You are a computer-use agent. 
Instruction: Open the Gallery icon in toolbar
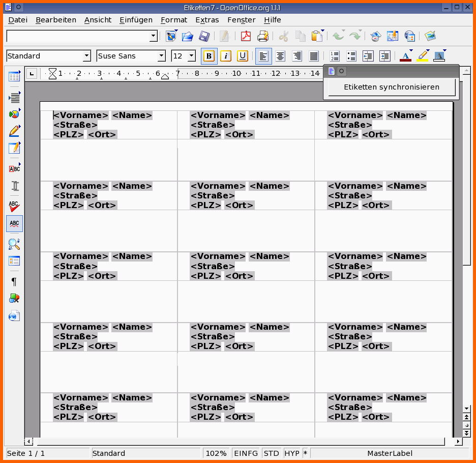[x=431, y=36]
